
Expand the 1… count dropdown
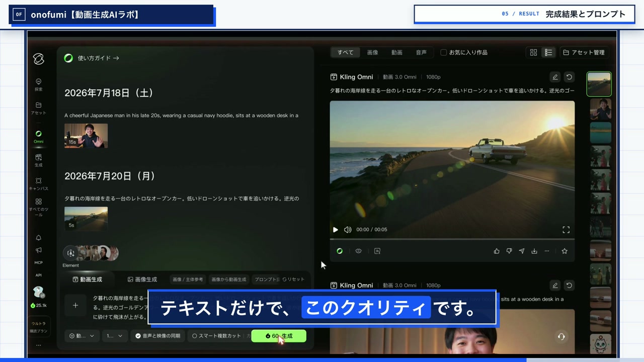click(115, 336)
